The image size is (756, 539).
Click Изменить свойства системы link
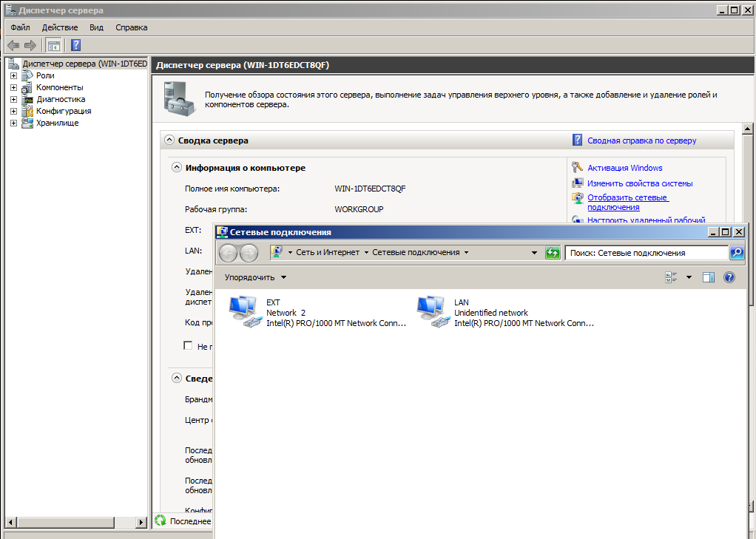pyautogui.click(x=639, y=183)
